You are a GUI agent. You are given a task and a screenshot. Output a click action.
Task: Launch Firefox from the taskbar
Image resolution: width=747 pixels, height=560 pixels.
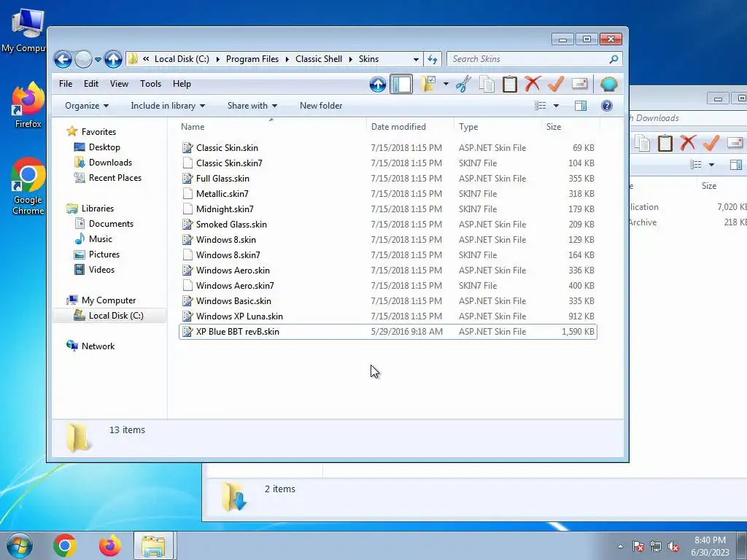tap(109, 545)
